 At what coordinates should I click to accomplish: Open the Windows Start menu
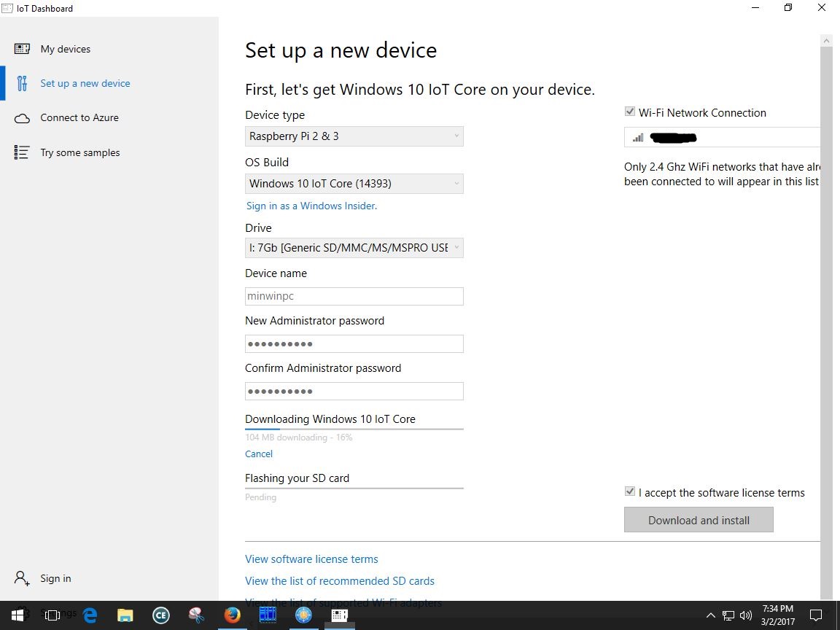pos(17,615)
